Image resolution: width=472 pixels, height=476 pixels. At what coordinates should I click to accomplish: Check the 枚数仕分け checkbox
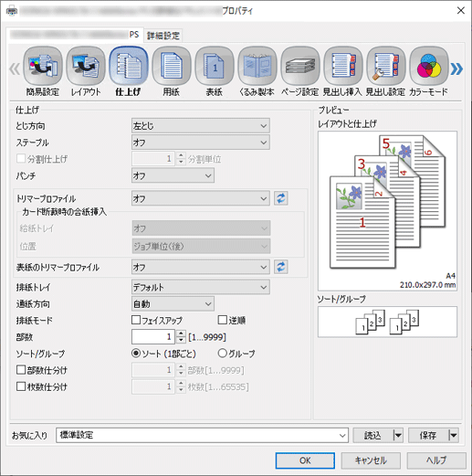pyautogui.click(x=21, y=386)
